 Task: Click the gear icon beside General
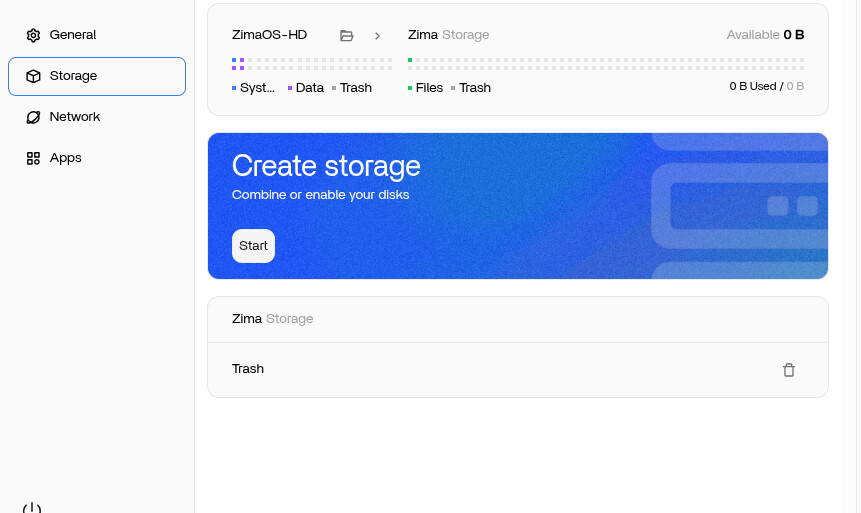tap(33, 35)
